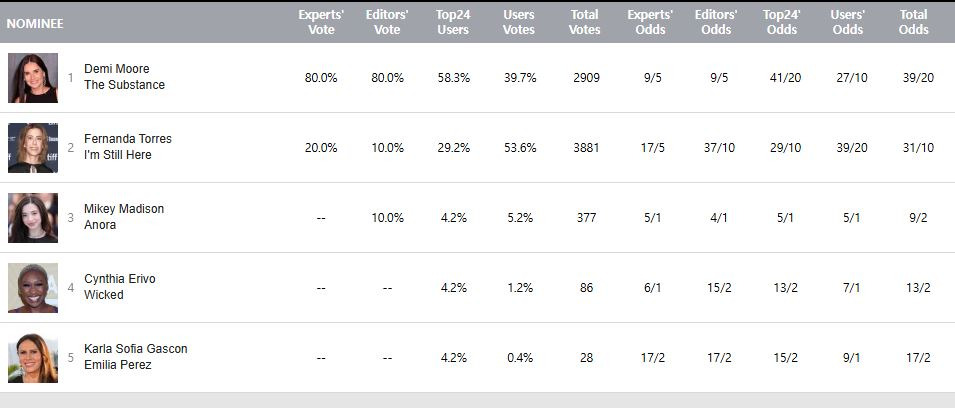Click Demi Moore's photo thumbnail
This screenshot has width=955, height=408.
pyautogui.click(x=32, y=78)
